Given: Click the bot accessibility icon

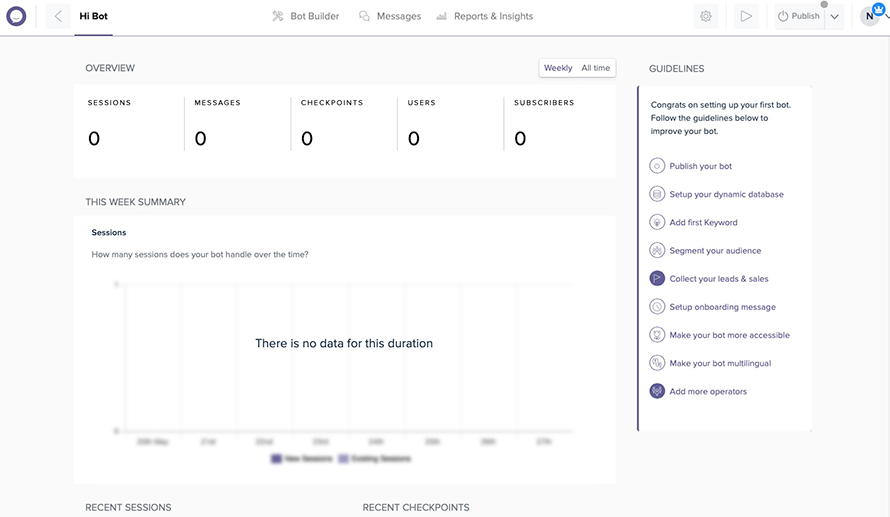Looking at the screenshot, I should pyautogui.click(x=657, y=335).
